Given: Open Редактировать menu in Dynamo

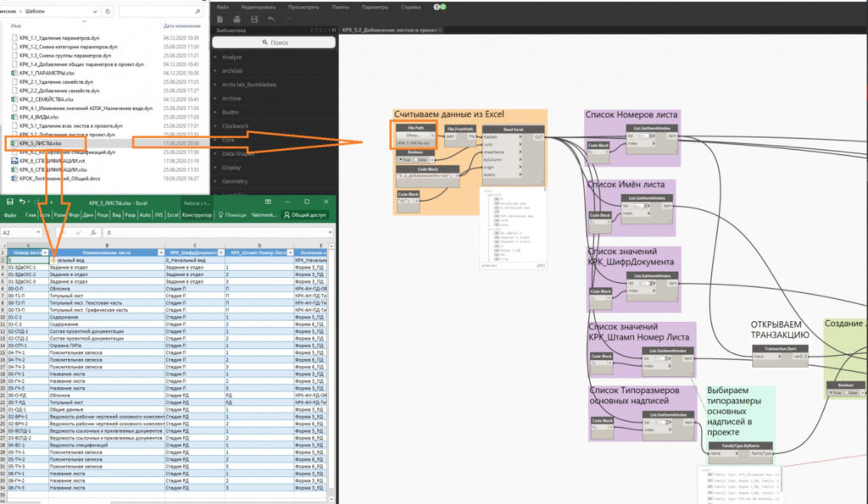Looking at the screenshot, I should [259, 7].
